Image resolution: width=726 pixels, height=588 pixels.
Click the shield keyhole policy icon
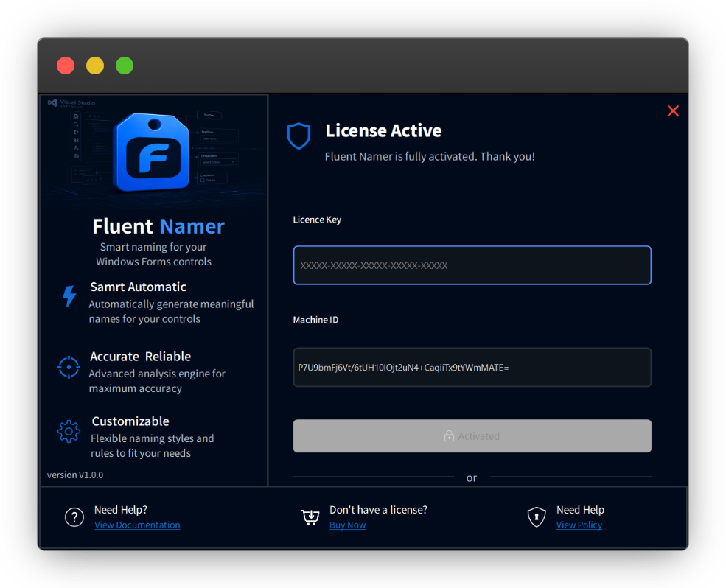pyautogui.click(x=537, y=517)
